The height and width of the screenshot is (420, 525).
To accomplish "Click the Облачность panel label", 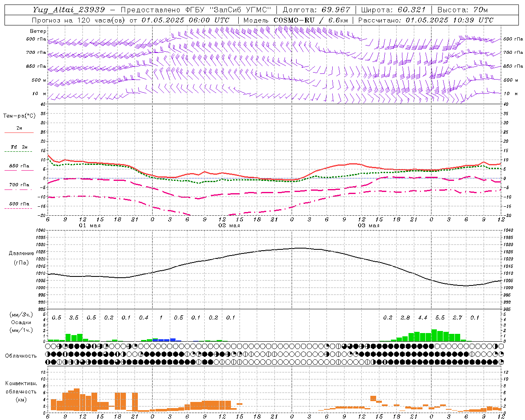I will coord(21,356).
